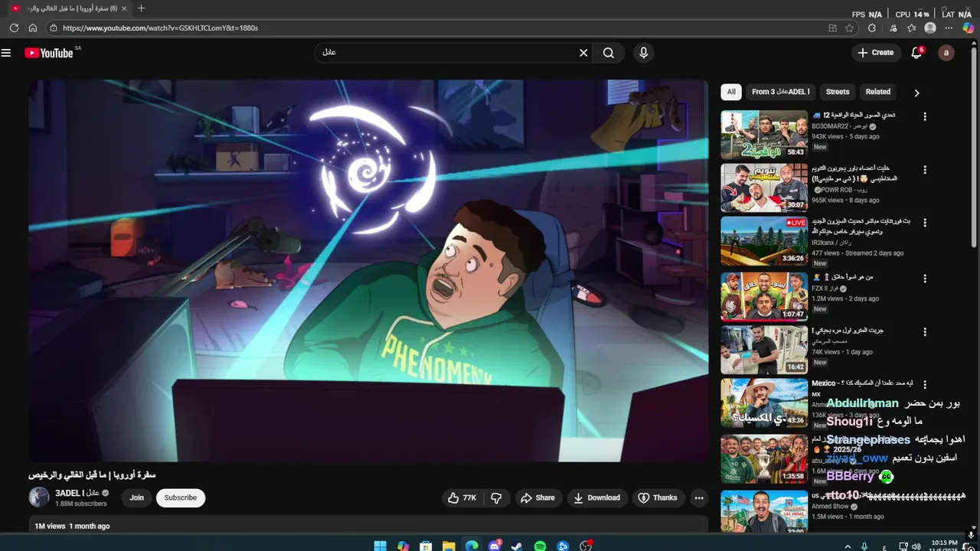980x551 pixels.
Task: Join the 3ADEL channel membership
Action: coord(136,497)
